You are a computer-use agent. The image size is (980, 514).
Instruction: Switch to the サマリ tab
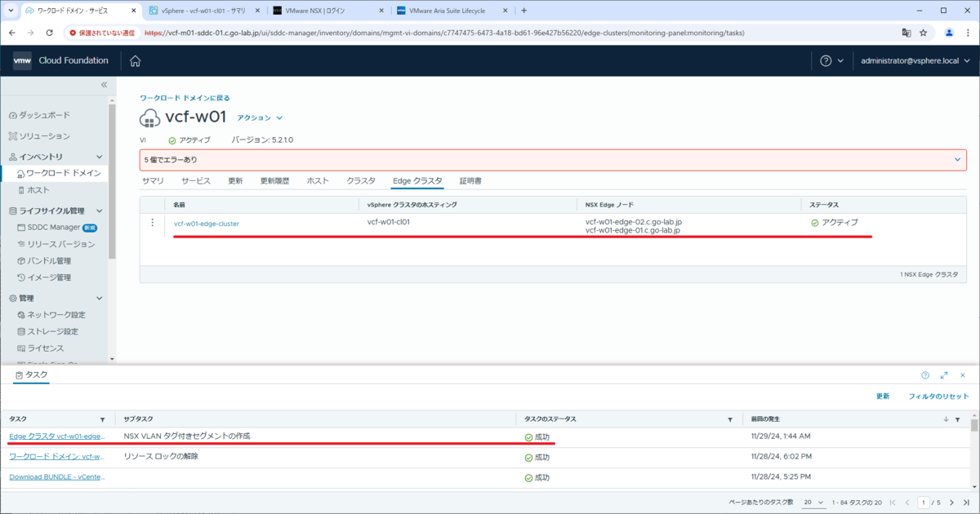(x=153, y=180)
